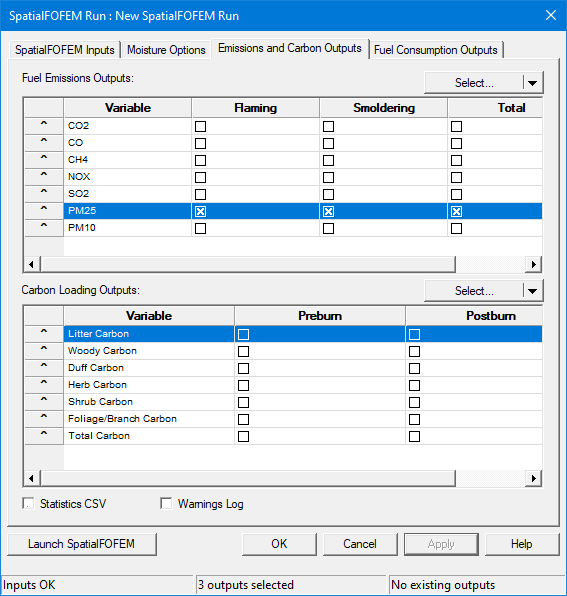Uncheck PM25 Flaming checkbox
This screenshot has height=596, width=567.
click(200, 211)
